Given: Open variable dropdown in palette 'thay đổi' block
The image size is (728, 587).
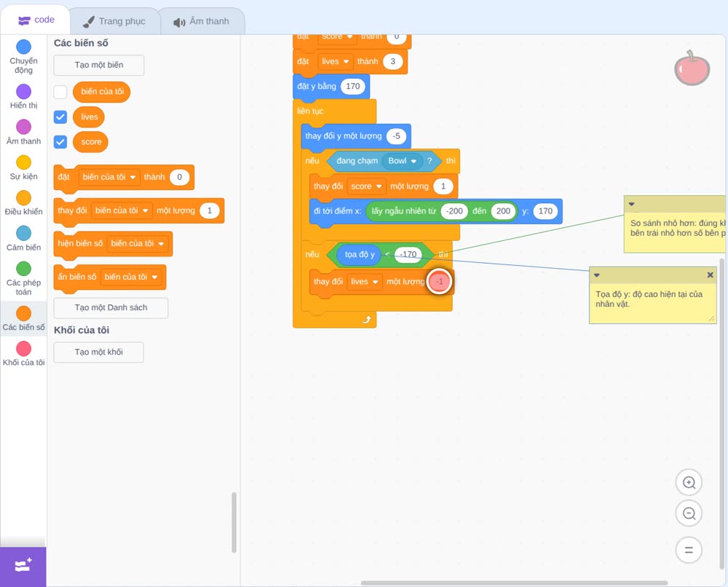Looking at the screenshot, I should coord(122,210).
